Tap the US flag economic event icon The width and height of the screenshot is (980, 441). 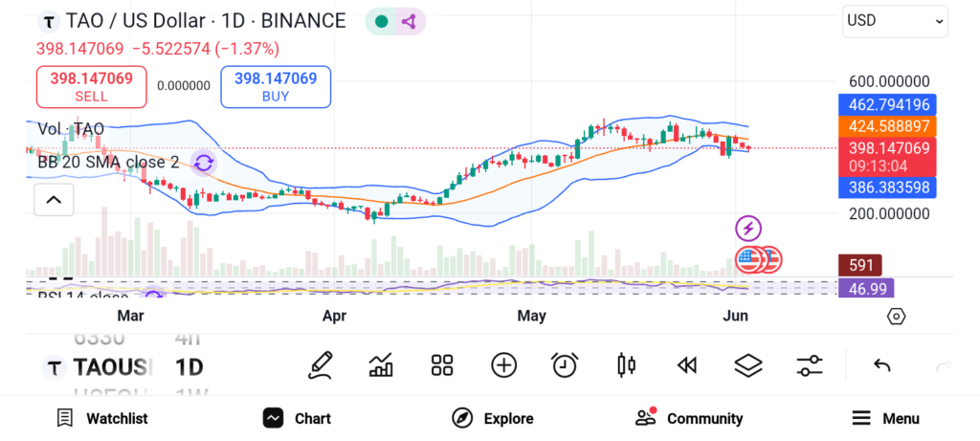tap(749, 260)
